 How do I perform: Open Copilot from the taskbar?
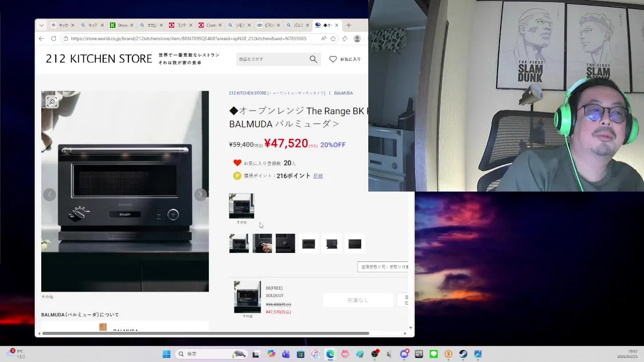[271, 354]
